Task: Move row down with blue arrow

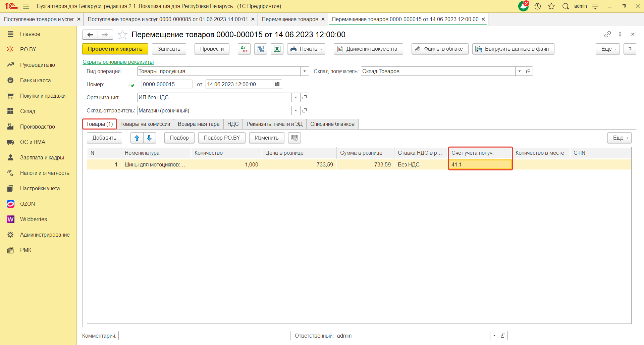Action: (x=149, y=138)
